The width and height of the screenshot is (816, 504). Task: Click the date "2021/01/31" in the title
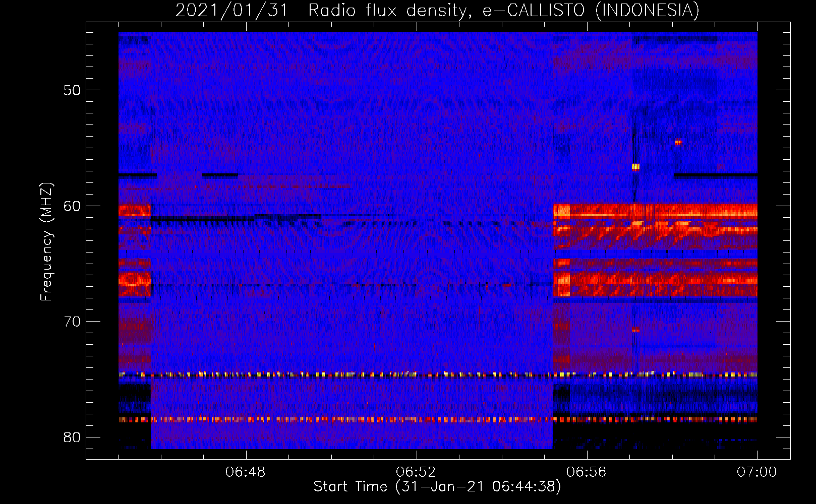coord(231,10)
